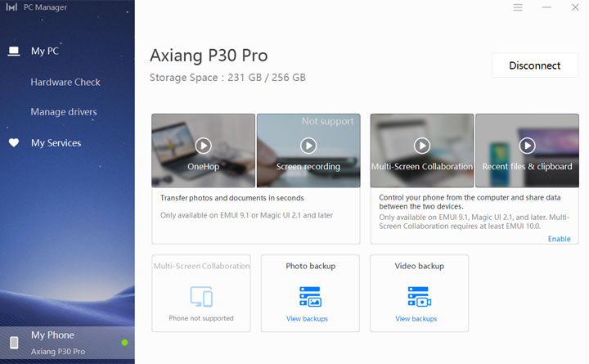This screenshot has height=364, width=589.
Task: Play the Screen recording video
Action: point(308,146)
